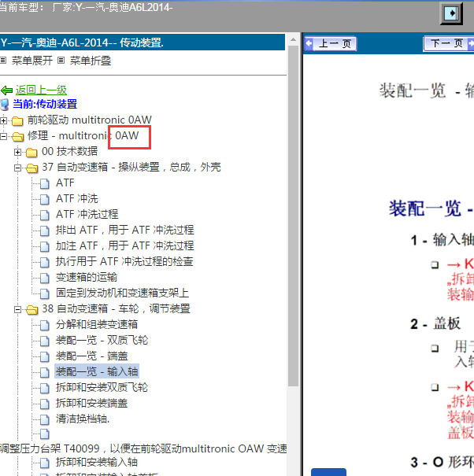Click the page icon next to 拆卸和安装输入轴

coord(45,463)
